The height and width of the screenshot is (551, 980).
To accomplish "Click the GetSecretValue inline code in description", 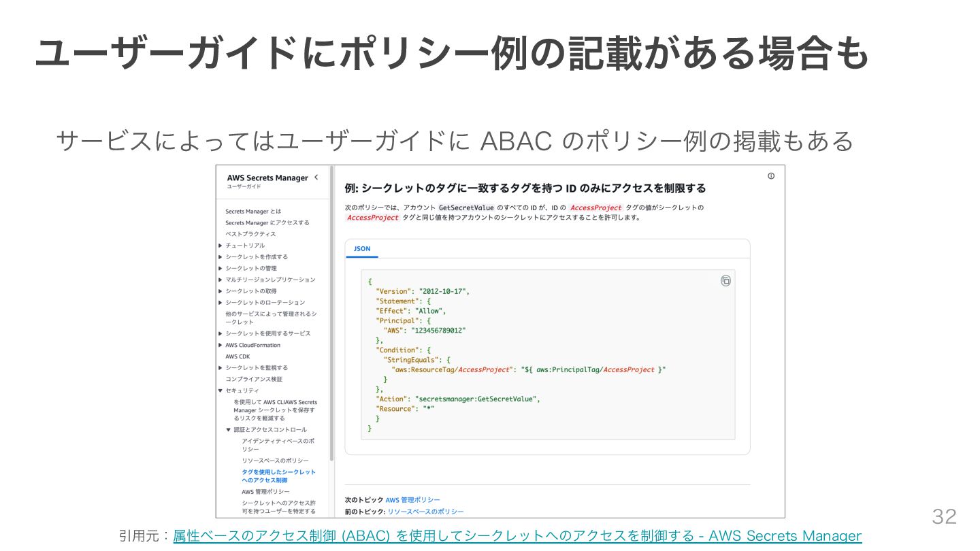I will pos(467,207).
